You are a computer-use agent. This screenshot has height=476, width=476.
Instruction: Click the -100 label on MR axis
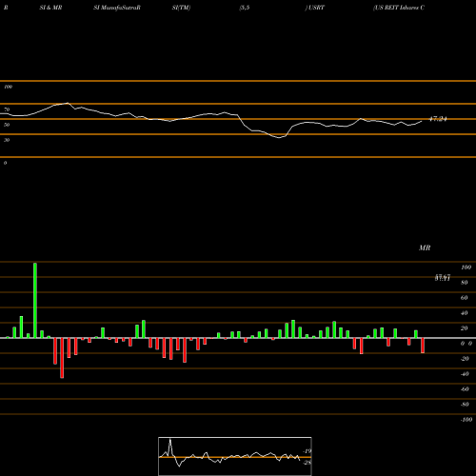466,420
